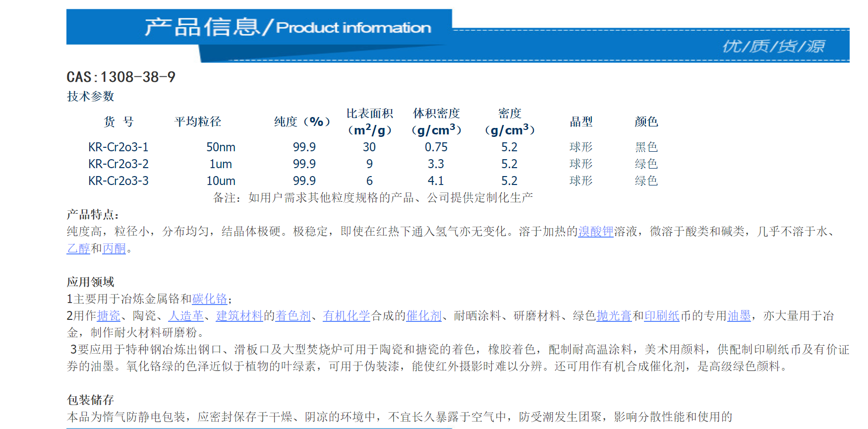The height and width of the screenshot is (429, 868).
Task: Click the 优/质/货/源 banner slogan
Action: pyautogui.click(x=773, y=47)
